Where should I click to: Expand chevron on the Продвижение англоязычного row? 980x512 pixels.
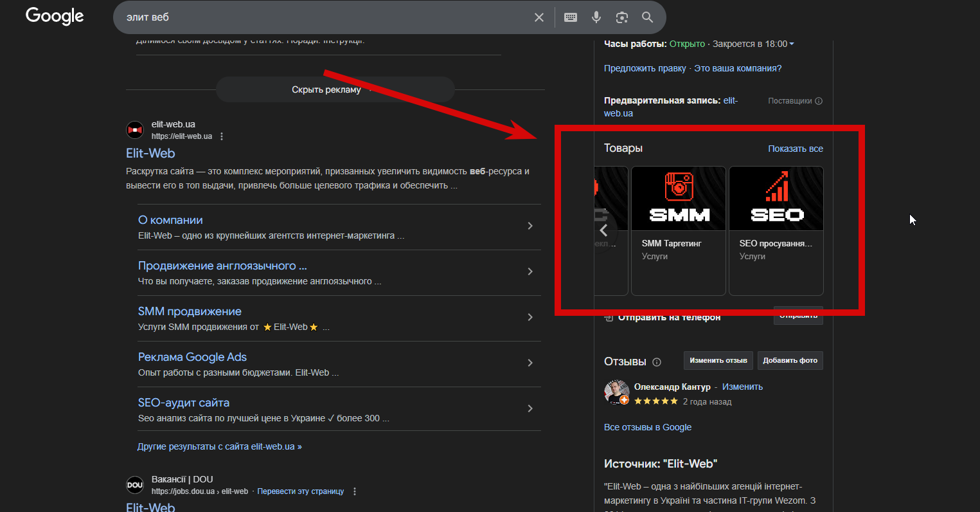click(x=530, y=271)
